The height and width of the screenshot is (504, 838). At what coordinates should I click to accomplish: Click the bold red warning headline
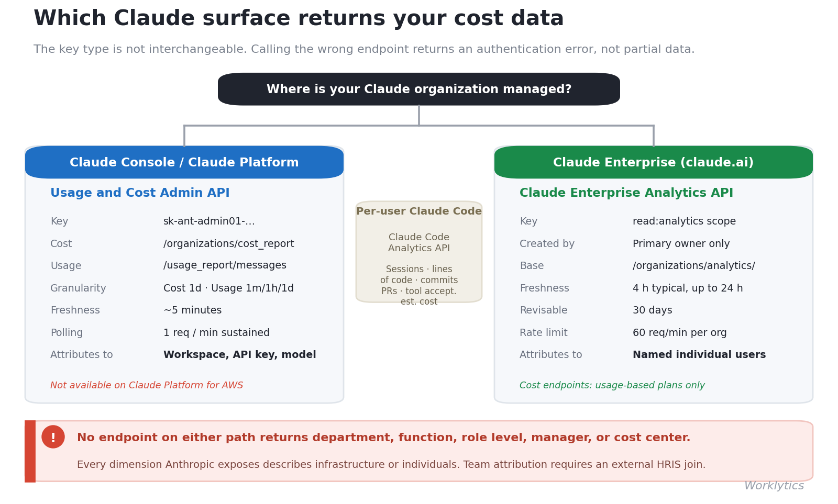[383, 438]
